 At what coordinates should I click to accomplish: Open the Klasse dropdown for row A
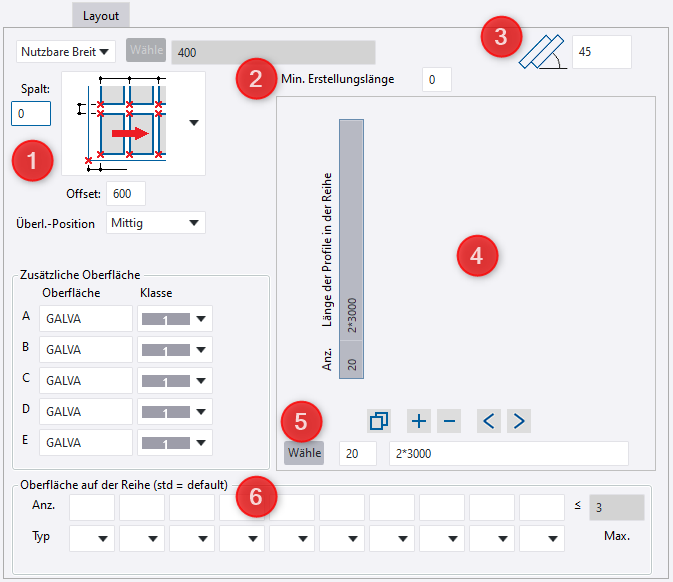pyautogui.click(x=175, y=318)
